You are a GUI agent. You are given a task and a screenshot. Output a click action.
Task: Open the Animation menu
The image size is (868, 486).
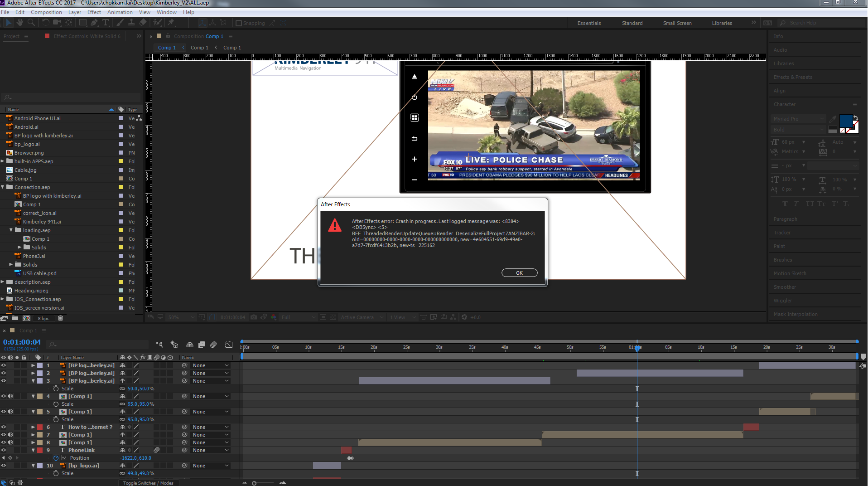coord(120,12)
